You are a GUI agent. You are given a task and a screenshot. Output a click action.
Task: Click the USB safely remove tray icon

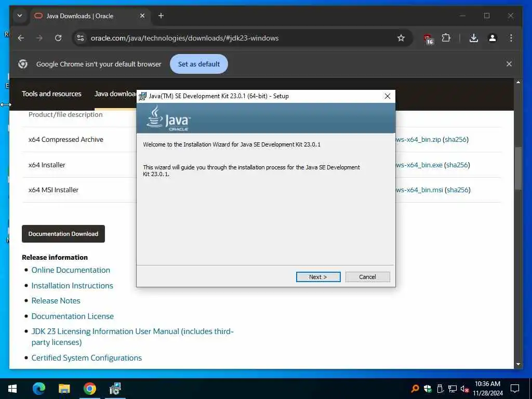(x=440, y=389)
